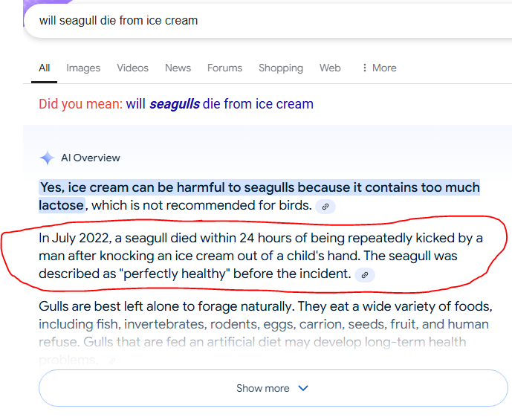Click the AI Overview sparkle icon
The image size is (512, 420).
pyautogui.click(x=47, y=158)
